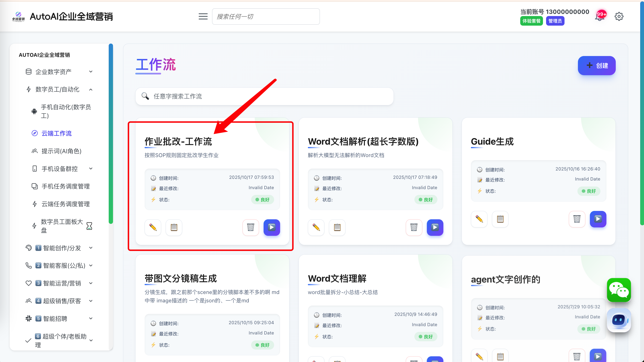The width and height of the screenshot is (644, 362).
Task: Open the AI robot assistant floating icon
Action: (x=619, y=320)
